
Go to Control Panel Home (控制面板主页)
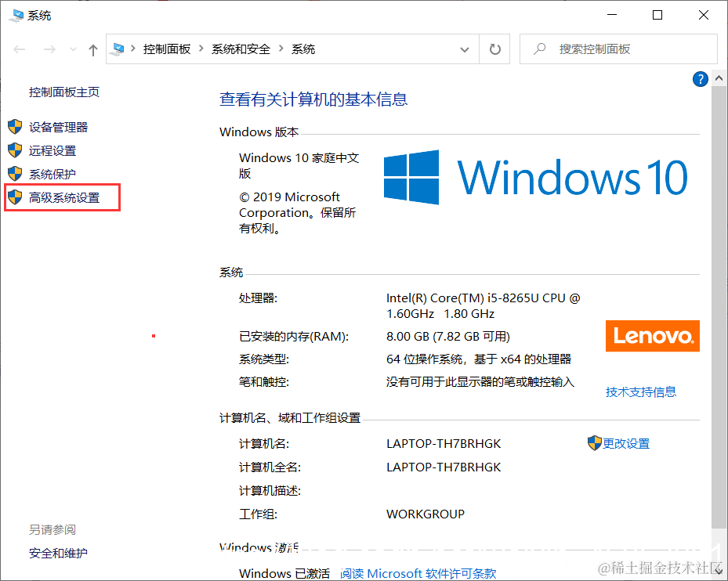[x=64, y=92]
